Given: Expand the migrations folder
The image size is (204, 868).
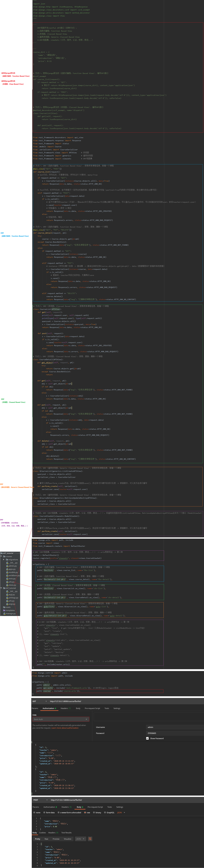Looking at the screenshot, I should tap(4, 560).
